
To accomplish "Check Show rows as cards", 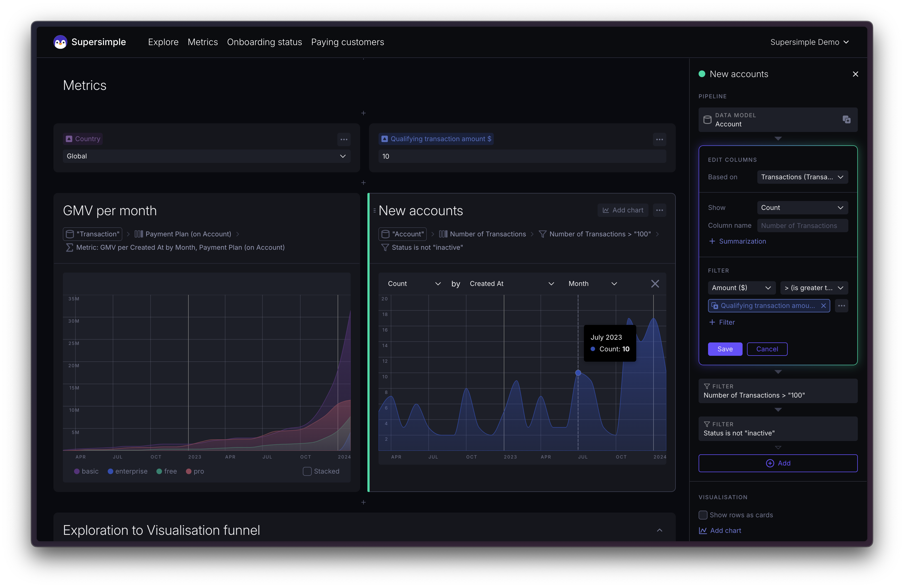I will click(x=703, y=515).
